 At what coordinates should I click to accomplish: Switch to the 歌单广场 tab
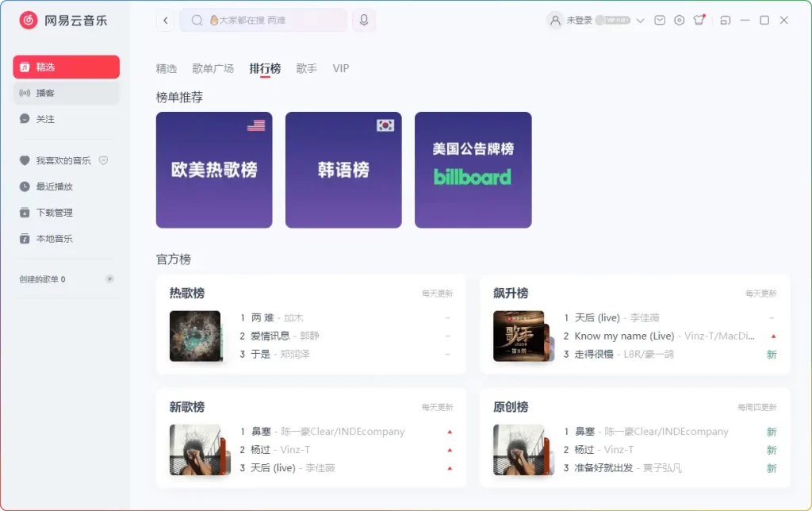coord(213,68)
